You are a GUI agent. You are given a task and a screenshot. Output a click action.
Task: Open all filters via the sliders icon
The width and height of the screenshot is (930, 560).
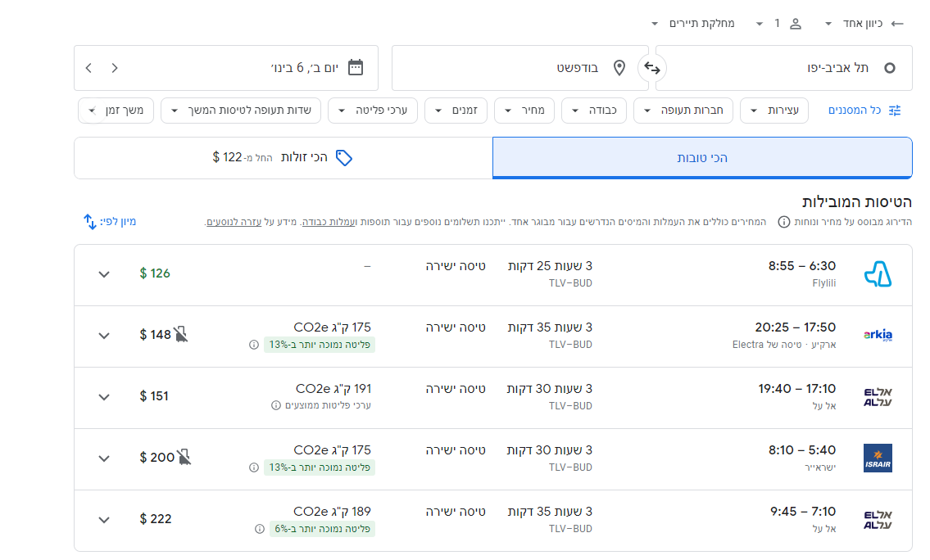895,110
